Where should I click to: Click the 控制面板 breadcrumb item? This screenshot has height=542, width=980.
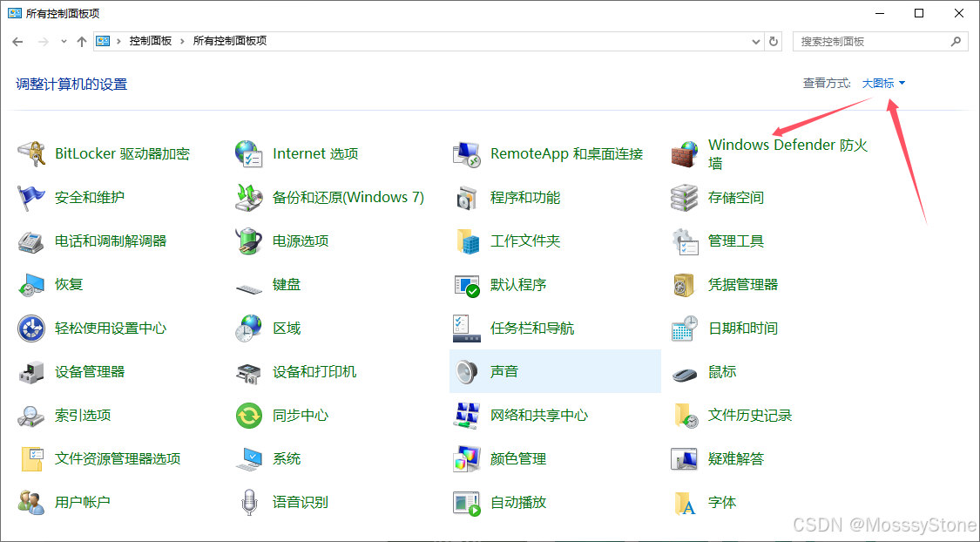tap(151, 41)
